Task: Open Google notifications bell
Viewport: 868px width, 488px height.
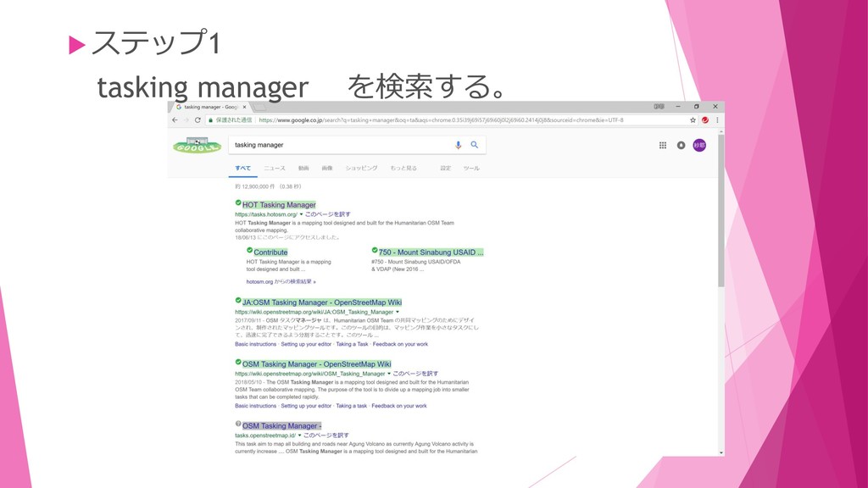Action: [x=681, y=145]
